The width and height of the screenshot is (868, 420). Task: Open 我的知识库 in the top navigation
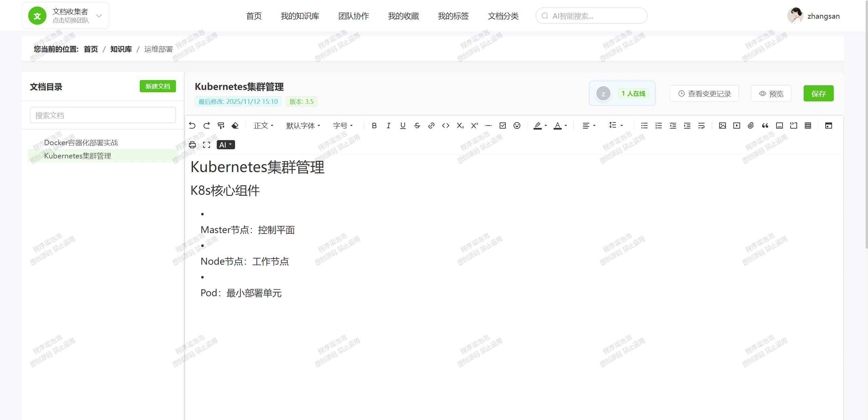click(300, 16)
